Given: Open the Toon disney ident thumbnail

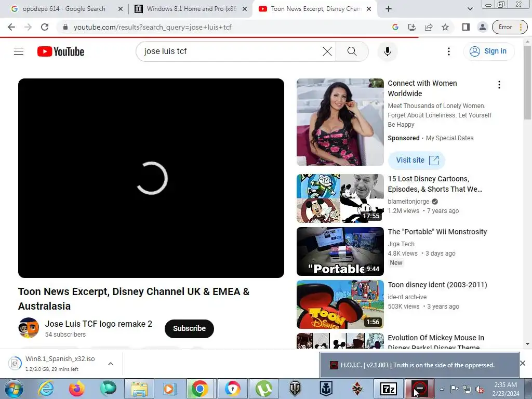Looking at the screenshot, I should point(340,304).
